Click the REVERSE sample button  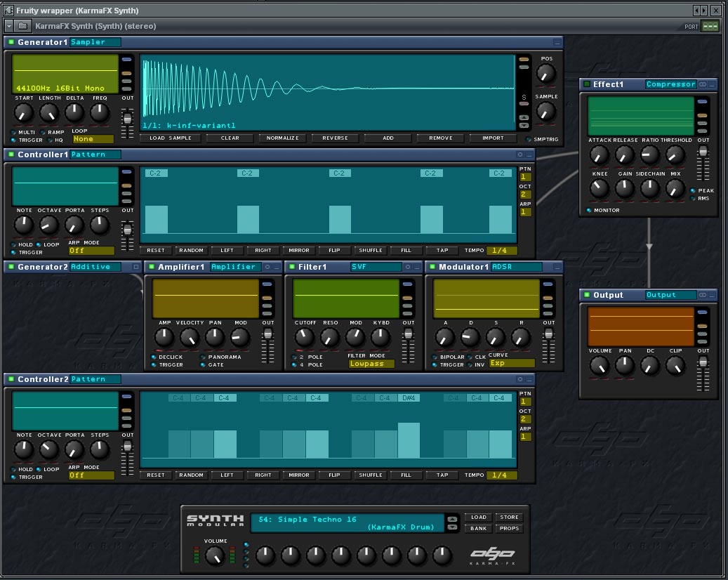(x=335, y=138)
